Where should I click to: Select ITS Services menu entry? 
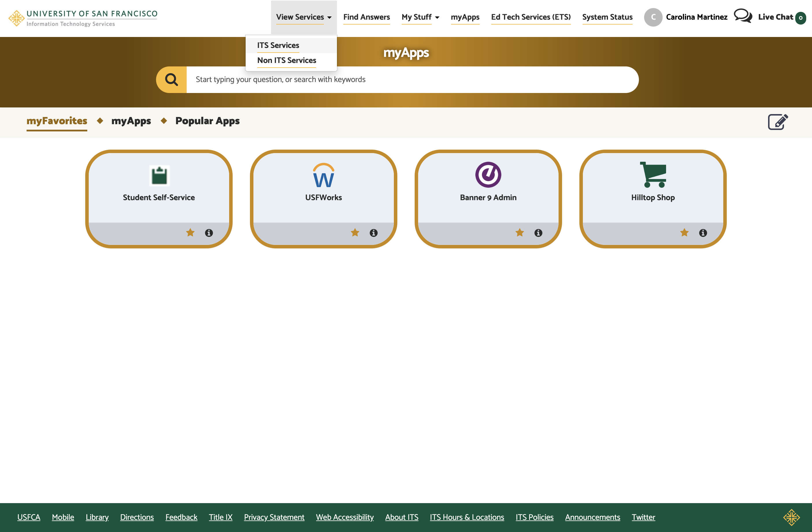click(278, 45)
